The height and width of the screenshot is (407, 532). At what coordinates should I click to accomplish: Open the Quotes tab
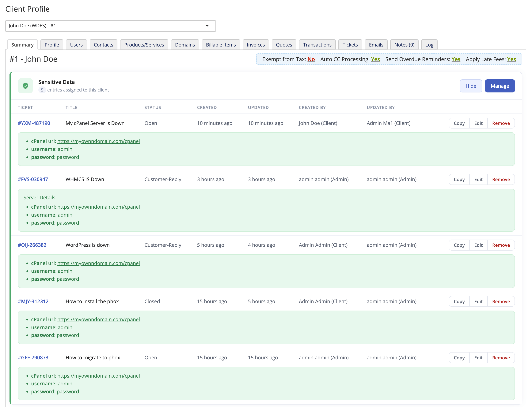(x=284, y=45)
